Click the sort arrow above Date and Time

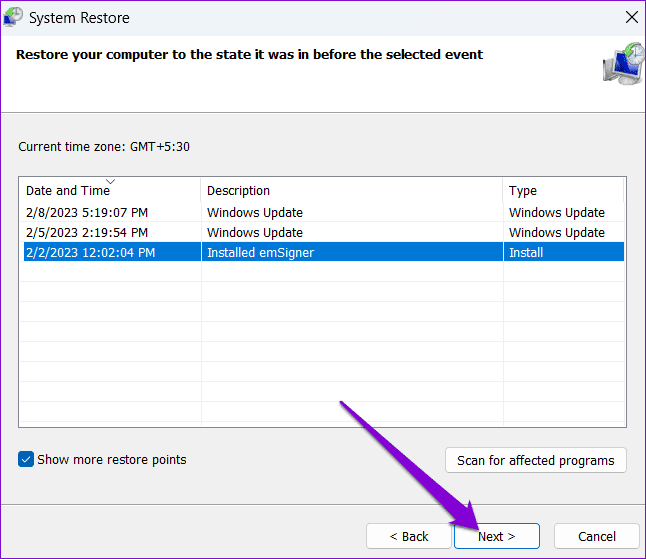pos(110,181)
